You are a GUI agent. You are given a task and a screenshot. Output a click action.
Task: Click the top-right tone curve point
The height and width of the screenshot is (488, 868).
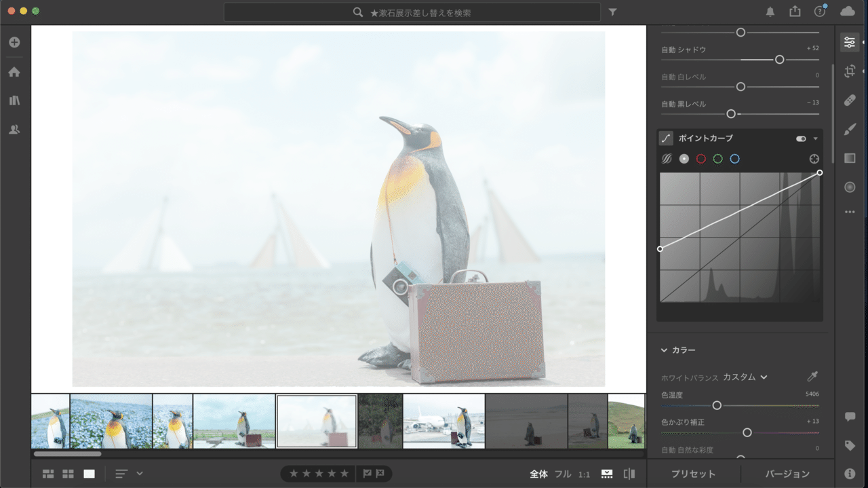(820, 172)
